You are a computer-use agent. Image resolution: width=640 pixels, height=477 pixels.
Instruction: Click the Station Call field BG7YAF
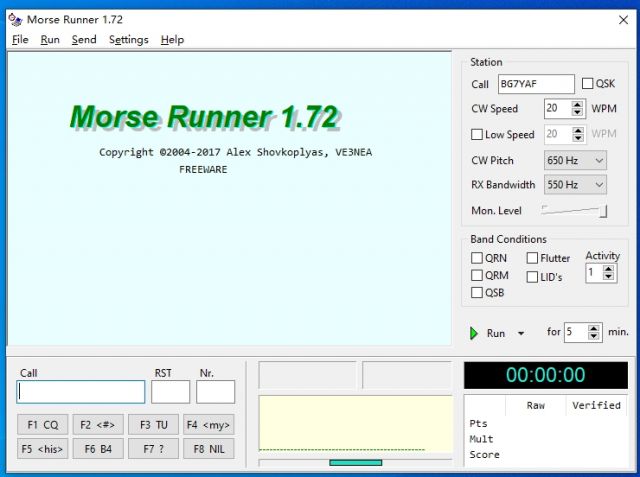[536, 84]
